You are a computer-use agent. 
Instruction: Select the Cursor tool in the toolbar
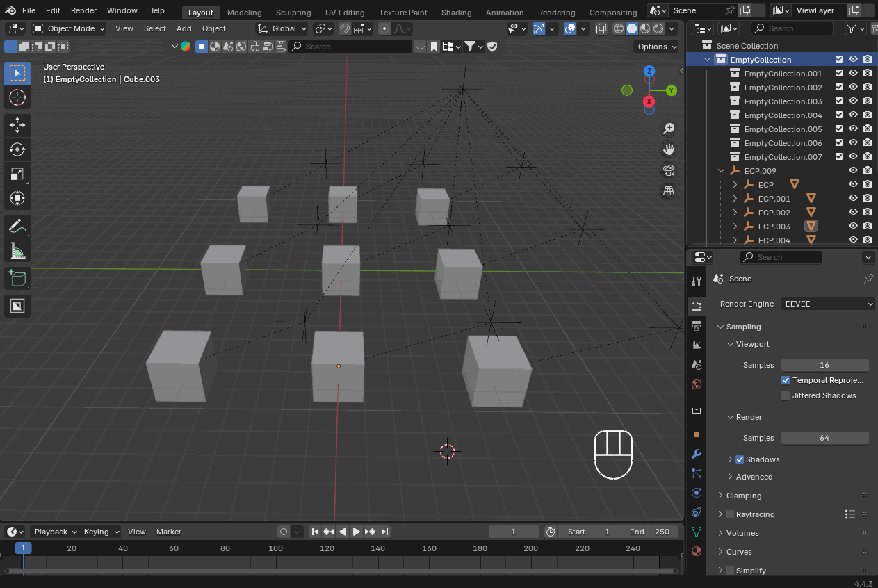tap(17, 97)
